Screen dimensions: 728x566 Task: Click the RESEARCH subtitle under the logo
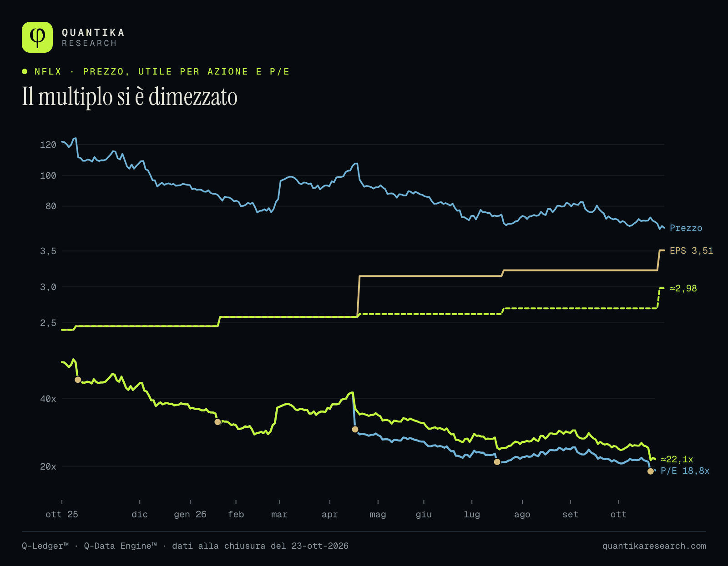pos(89,43)
